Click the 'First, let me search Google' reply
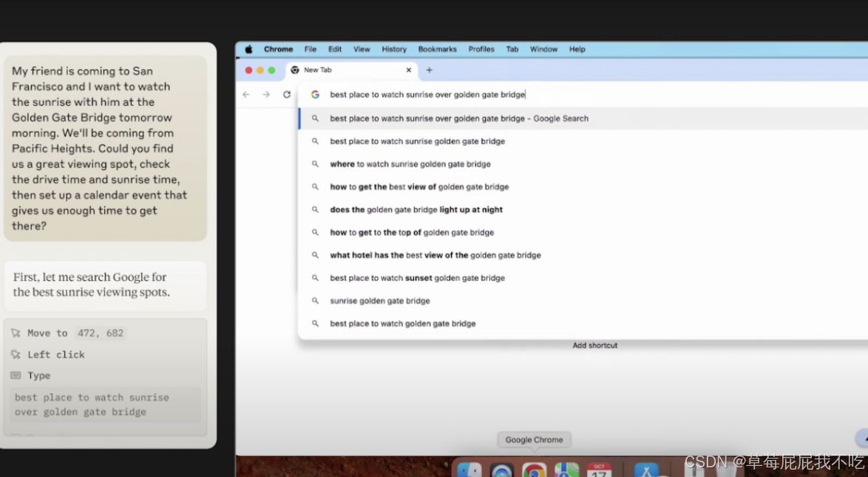Viewport: 868px width, 477px height. click(105, 285)
